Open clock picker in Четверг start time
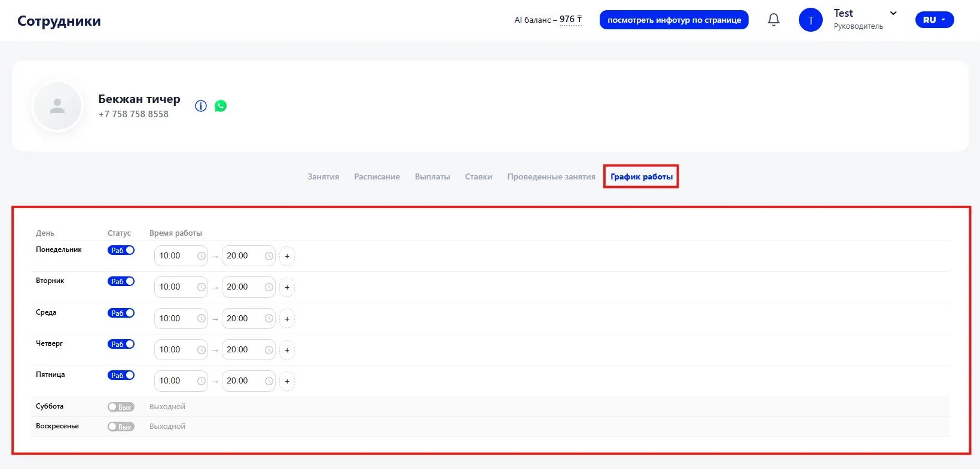The height and width of the screenshot is (469, 980). [202, 349]
